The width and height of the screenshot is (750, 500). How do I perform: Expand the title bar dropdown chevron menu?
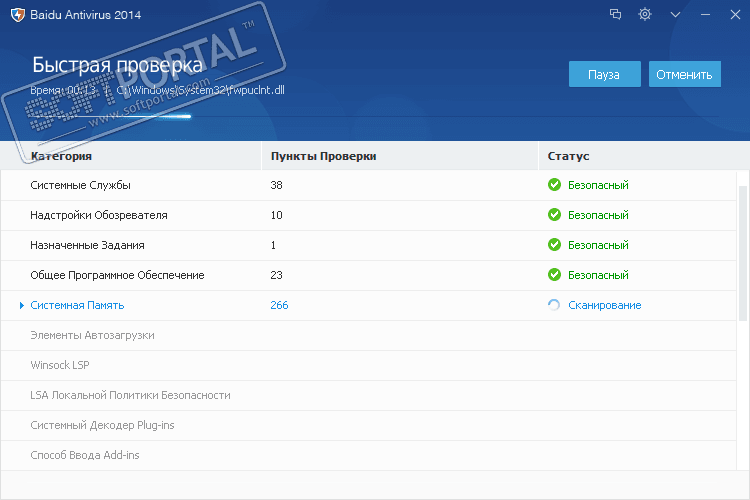click(x=675, y=15)
